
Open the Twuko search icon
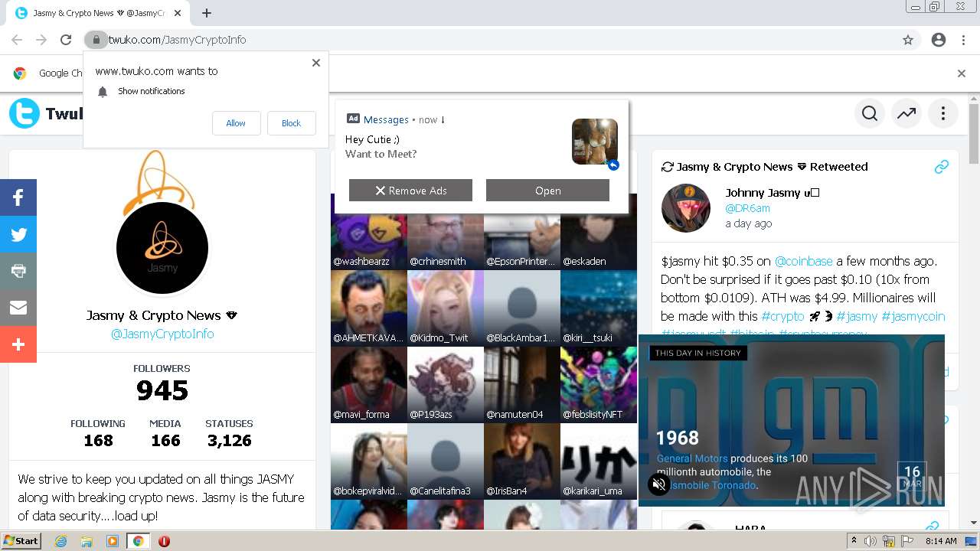click(x=870, y=114)
